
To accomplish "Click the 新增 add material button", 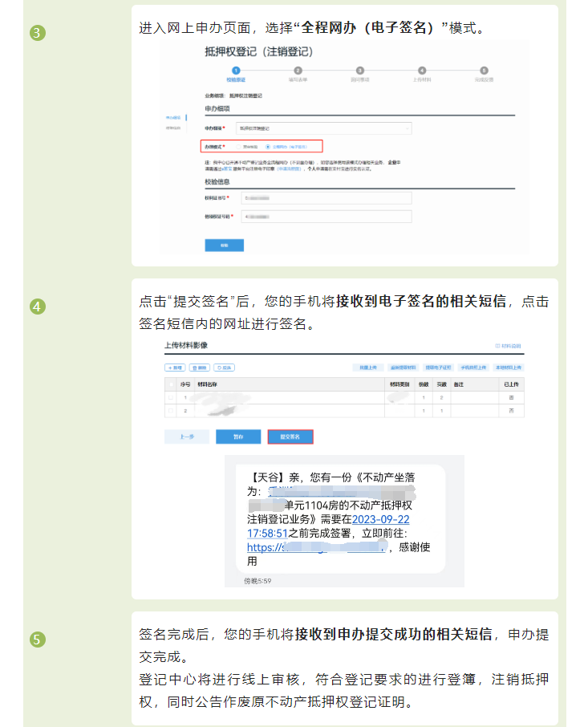I will pyautogui.click(x=174, y=367).
